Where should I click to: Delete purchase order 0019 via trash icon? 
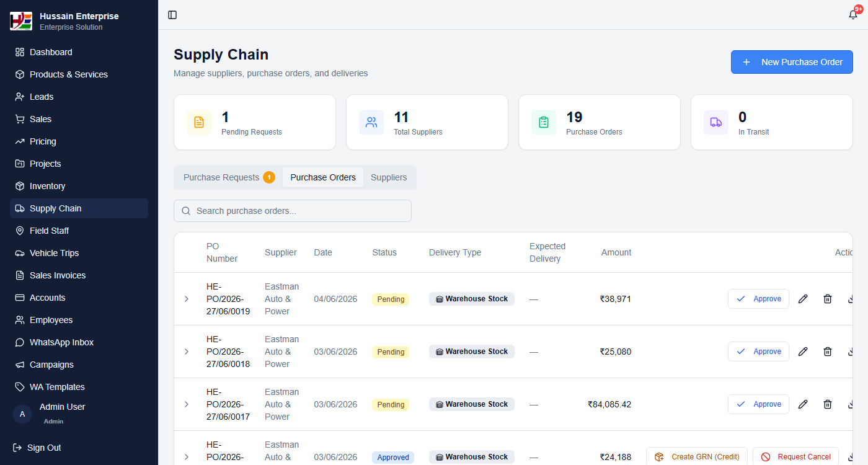828,299
